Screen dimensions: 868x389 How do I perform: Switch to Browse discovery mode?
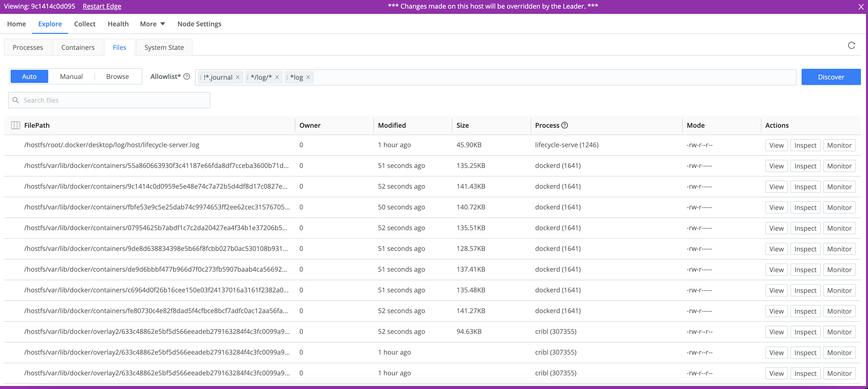[117, 77]
